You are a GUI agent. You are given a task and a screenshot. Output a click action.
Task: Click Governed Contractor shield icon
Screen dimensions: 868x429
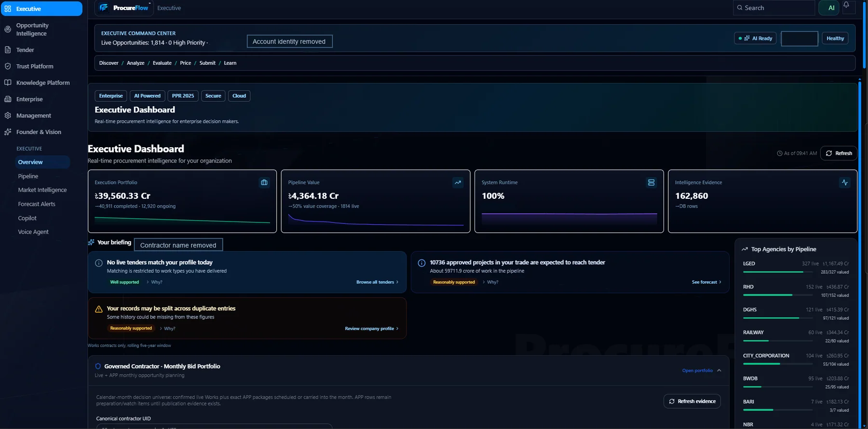(98, 366)
